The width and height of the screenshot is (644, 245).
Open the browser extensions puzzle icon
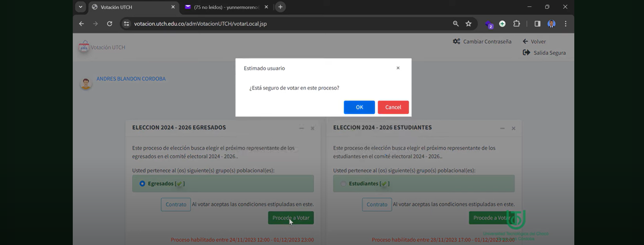516,24
